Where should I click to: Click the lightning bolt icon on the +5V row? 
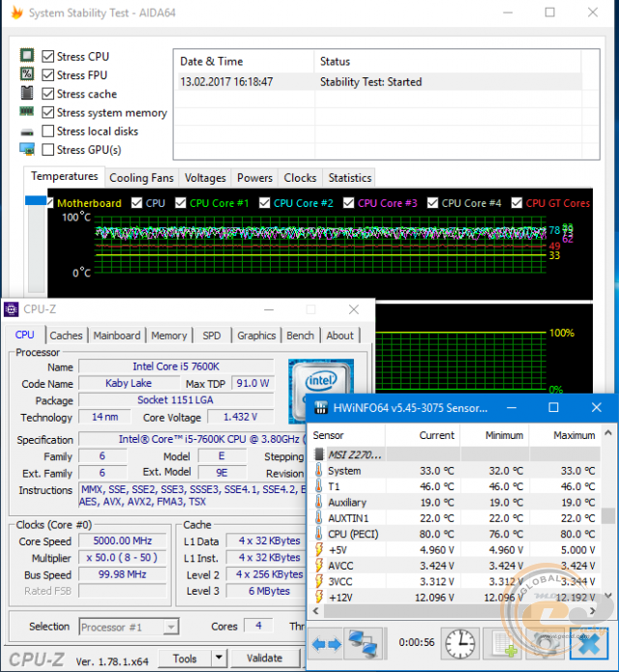point(318,549)
